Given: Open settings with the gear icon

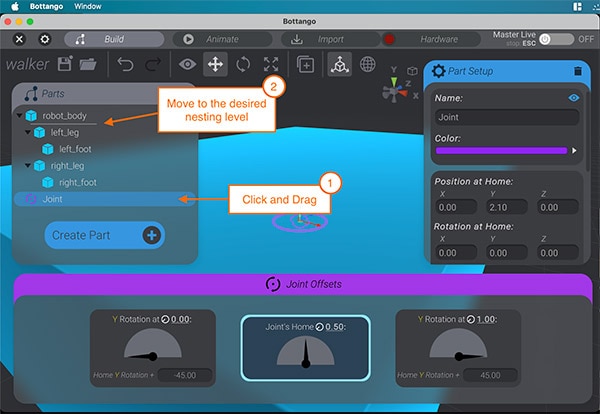Looking at the screenshot, I should [x=44, y=39].
